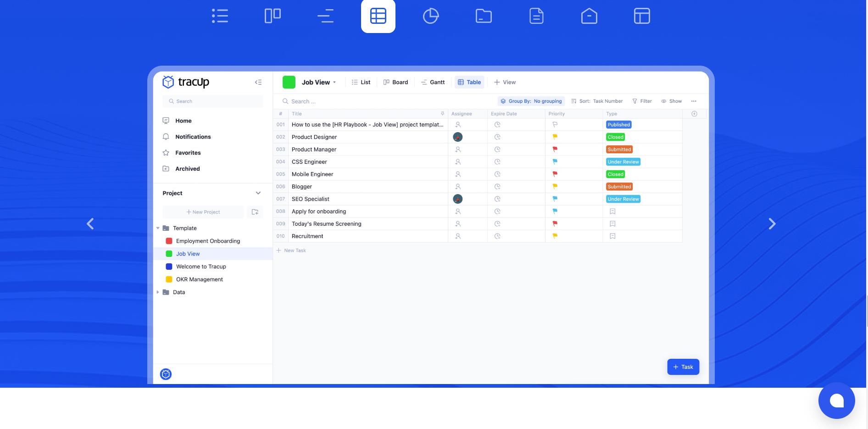This screenshot has width=868, height=429.
Task: Open the more options ellipsis icon
Action: click(694, 101)
